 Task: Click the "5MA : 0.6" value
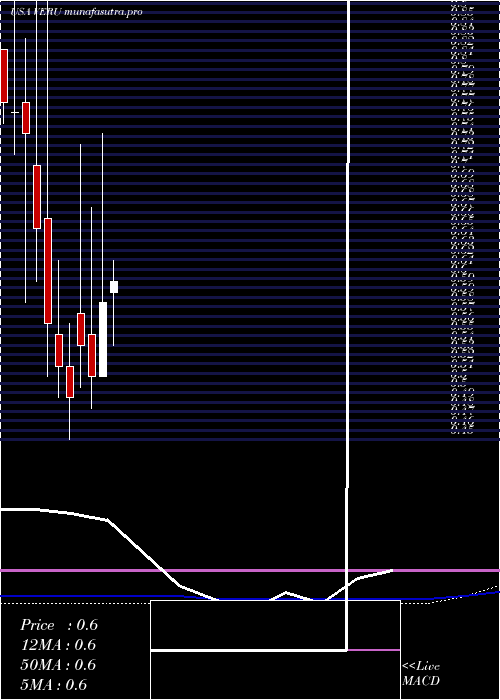[54, 685]
